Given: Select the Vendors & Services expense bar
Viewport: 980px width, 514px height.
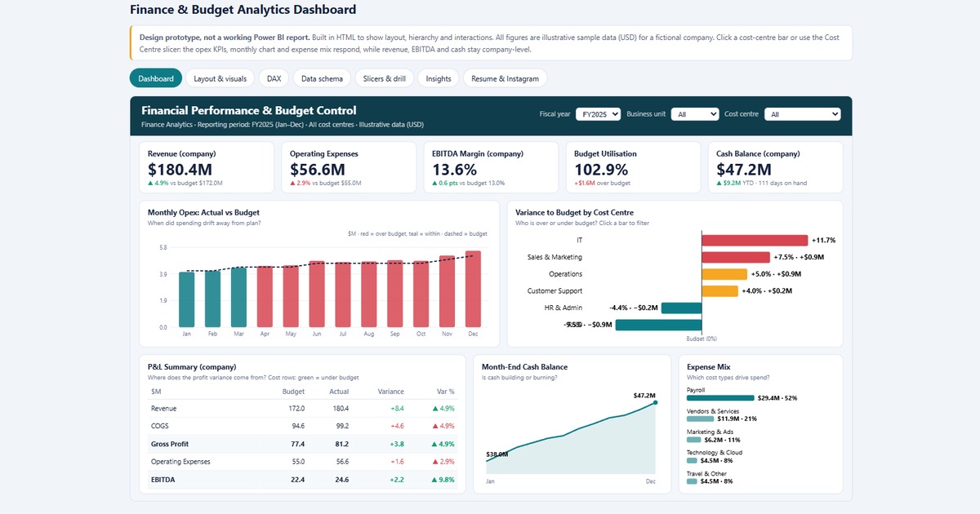Looking at the screenshot, I should pyautogui.click(x=701, y=419).
